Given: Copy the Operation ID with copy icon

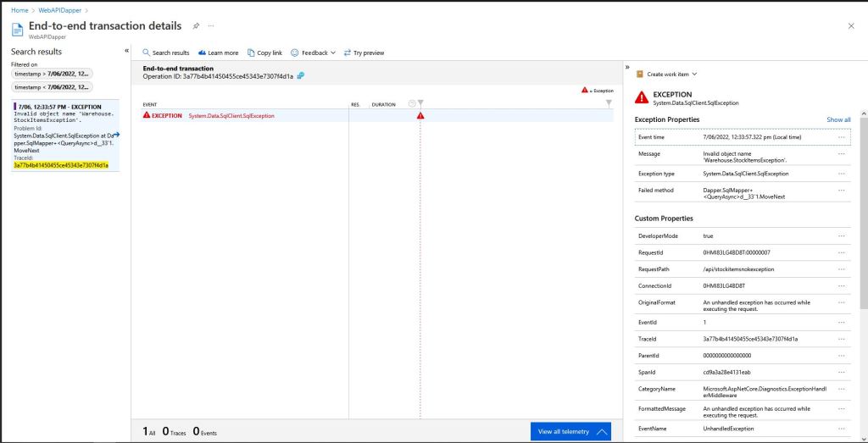Looking at the screenshot, I should (x=301, y=76).
